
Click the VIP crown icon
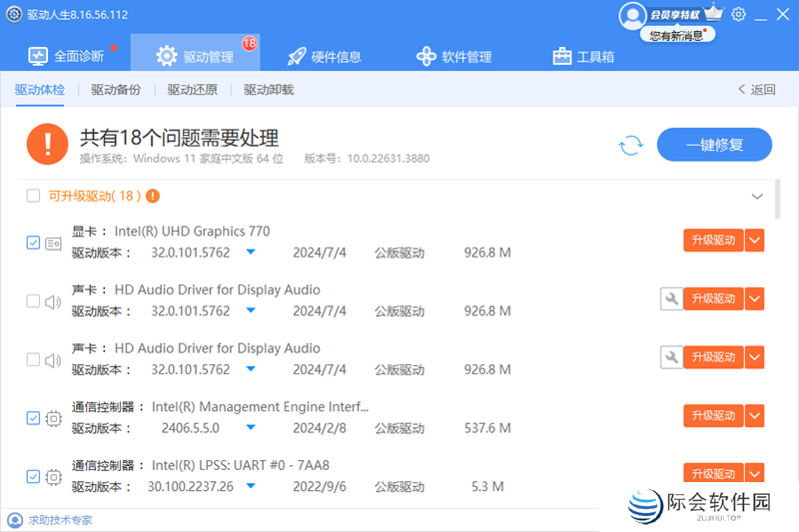713,14
